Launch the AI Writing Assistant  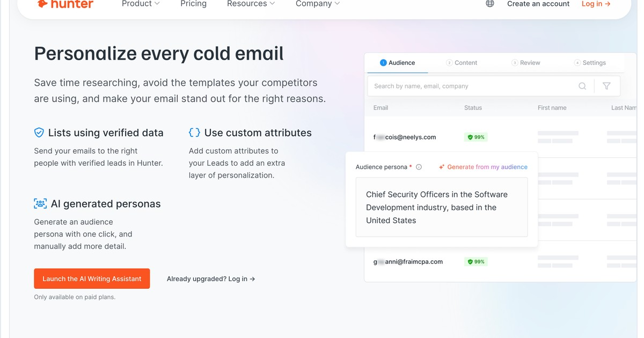pyautogui.click(x=92, y=278)
